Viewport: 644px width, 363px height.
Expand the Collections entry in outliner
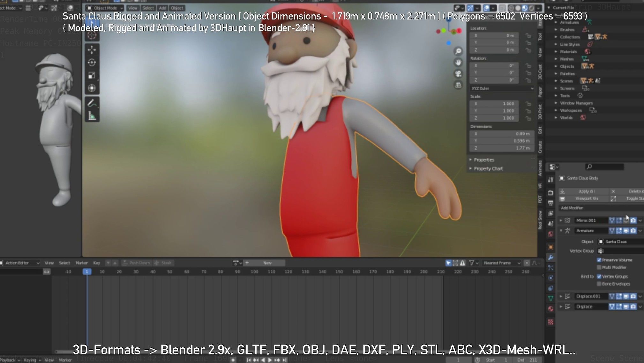pyautogui.click(x=556, y=37)
